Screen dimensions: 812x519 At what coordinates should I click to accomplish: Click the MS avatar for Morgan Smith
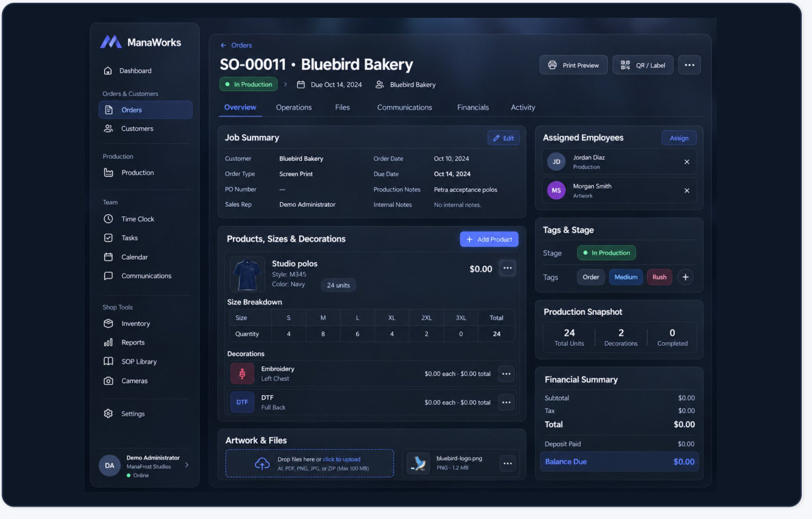tap(556, 190)
